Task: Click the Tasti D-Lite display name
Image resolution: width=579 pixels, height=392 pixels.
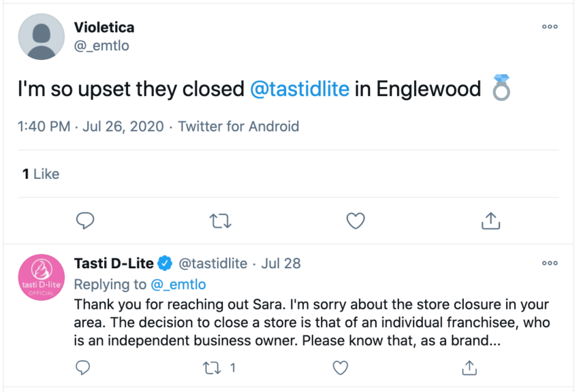Action: click(x=114, y=263)
